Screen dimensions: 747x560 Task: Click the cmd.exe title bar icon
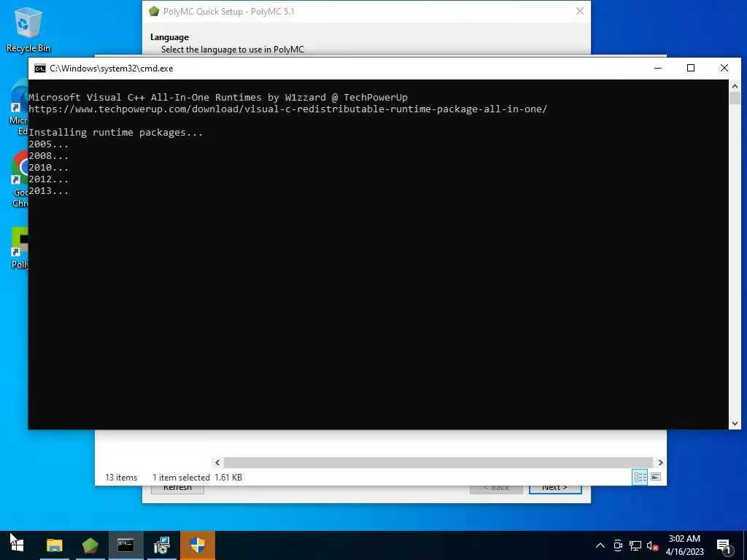tap(40, 69)
